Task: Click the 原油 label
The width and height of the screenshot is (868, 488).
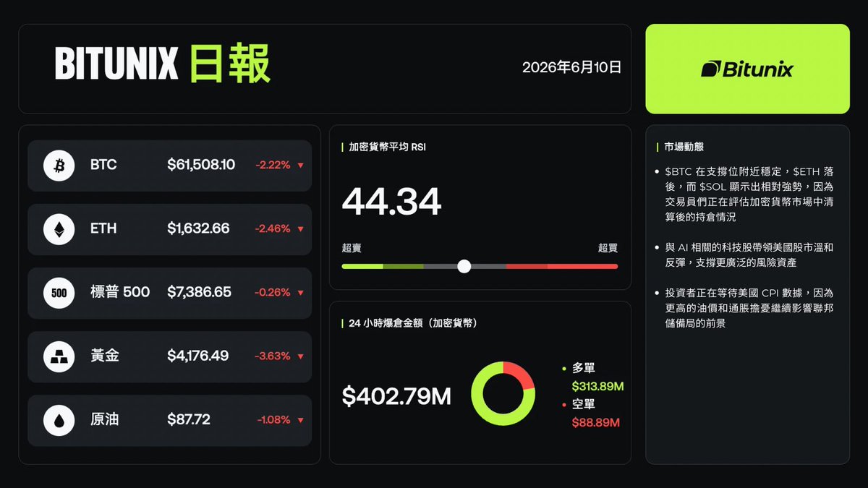Action: pyautogui.click(x=105, y=419)
